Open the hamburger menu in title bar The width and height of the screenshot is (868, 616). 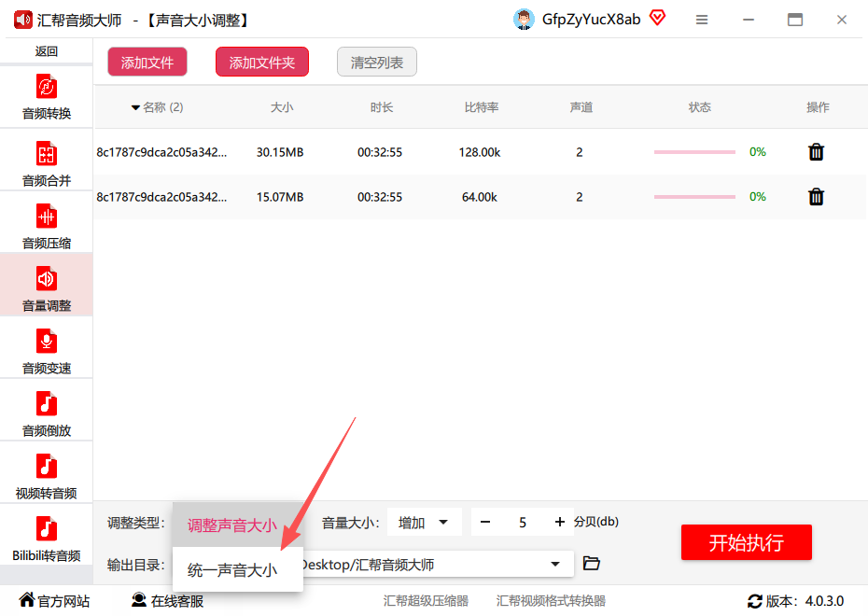pos(701,20)
